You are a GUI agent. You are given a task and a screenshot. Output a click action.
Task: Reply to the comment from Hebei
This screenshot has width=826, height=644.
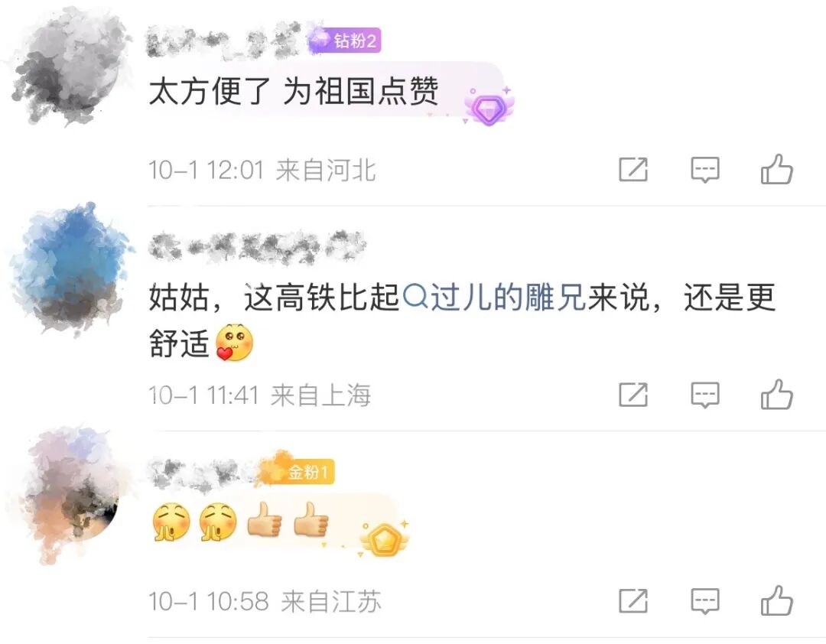point(705,170)
